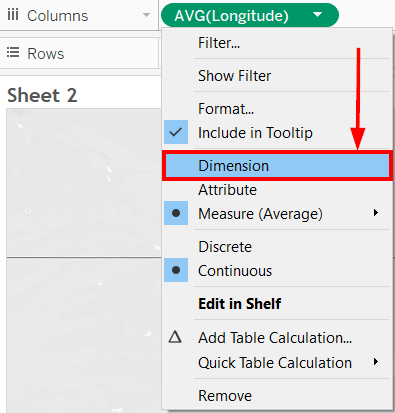
Task: Click the Sheet 2 title
Action: pos(42,95)
